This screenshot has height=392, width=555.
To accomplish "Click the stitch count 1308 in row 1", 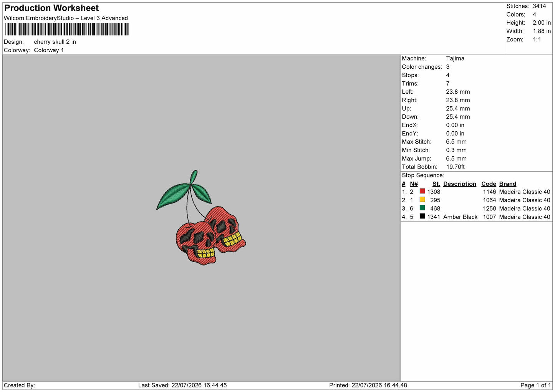I will click(x=434, y=192).
